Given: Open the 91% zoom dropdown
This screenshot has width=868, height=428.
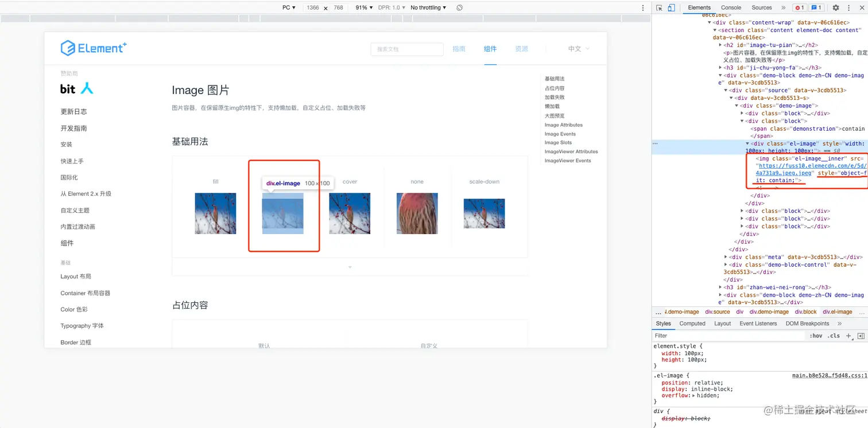Looking at the screenshot, I should (364, 7).
